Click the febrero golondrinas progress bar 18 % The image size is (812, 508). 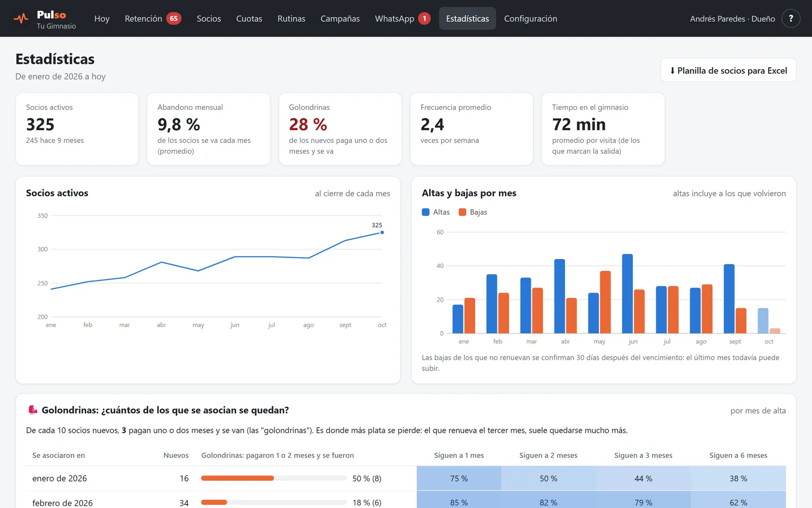274,502
